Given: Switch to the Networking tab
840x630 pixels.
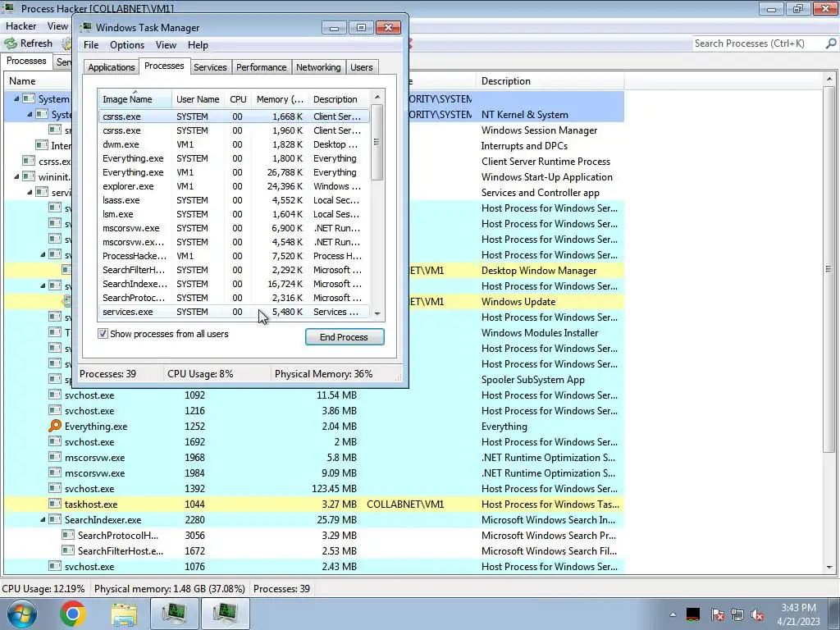Looking at the screenshot, I should (318, 67).
